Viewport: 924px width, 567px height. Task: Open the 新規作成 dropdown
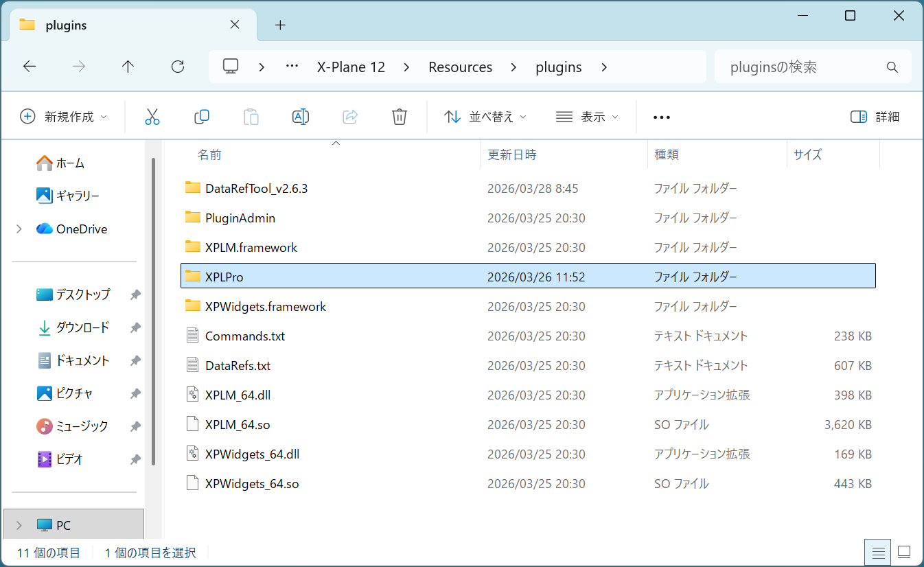coord(64,117)
